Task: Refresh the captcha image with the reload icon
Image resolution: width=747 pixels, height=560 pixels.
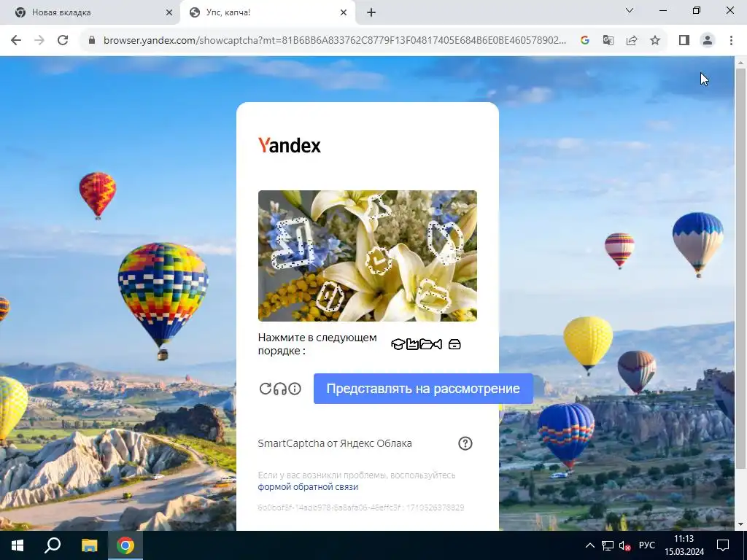Action: pos(265,389)
